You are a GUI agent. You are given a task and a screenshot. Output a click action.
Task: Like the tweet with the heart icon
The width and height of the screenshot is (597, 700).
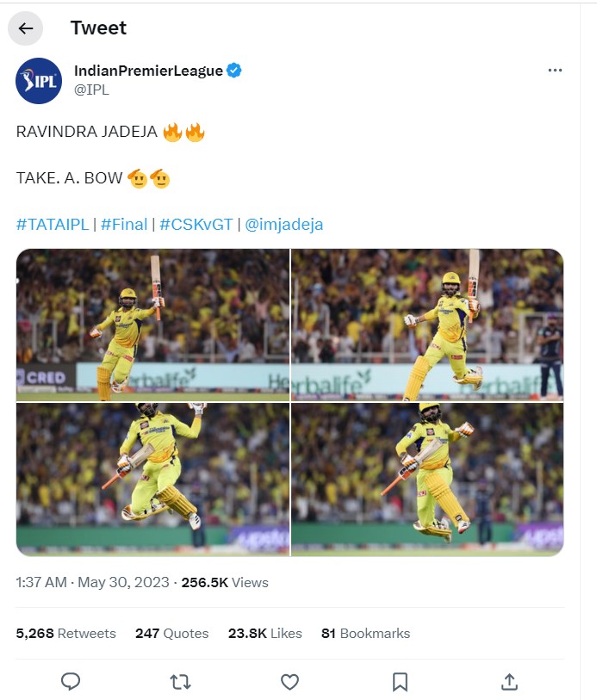click(x=290, y=682)
